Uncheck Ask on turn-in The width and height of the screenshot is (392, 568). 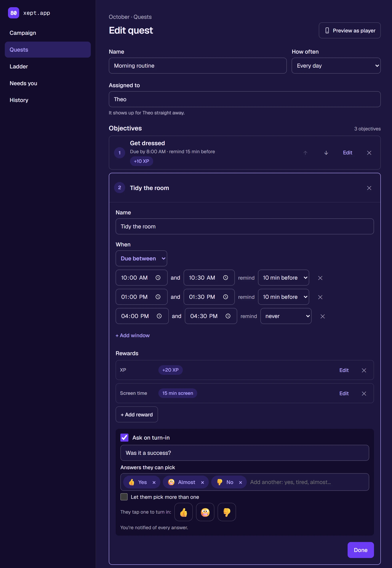point(124,437)
